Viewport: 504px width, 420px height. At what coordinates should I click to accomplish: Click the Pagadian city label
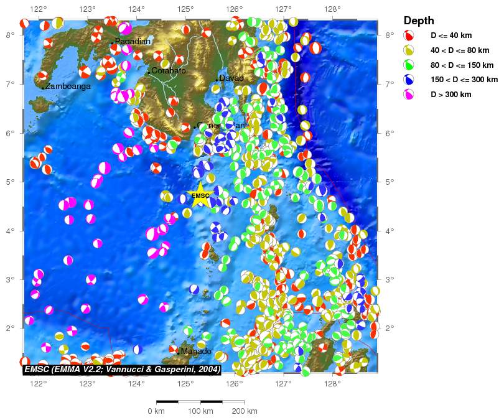coord(133,42)
